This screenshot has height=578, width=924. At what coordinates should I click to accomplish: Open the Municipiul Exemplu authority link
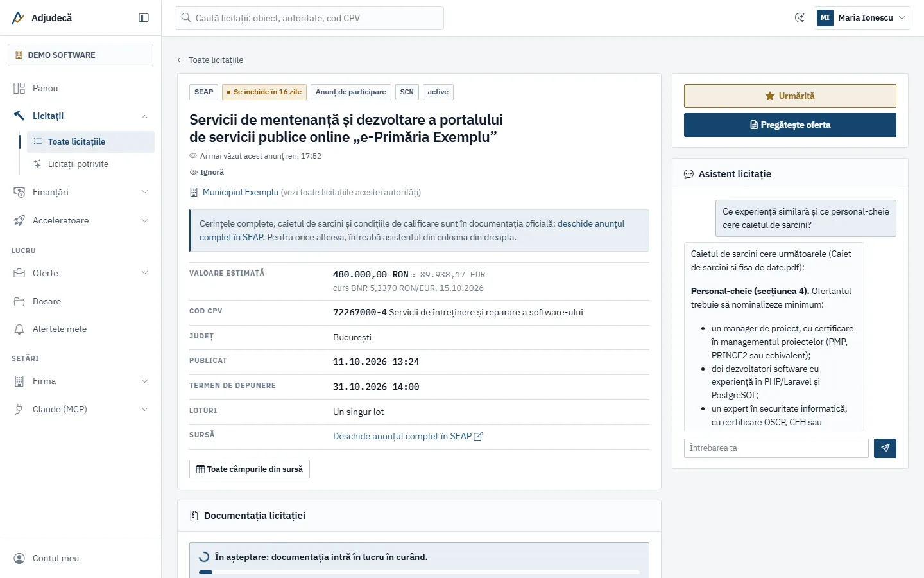(x=241, y=192)
